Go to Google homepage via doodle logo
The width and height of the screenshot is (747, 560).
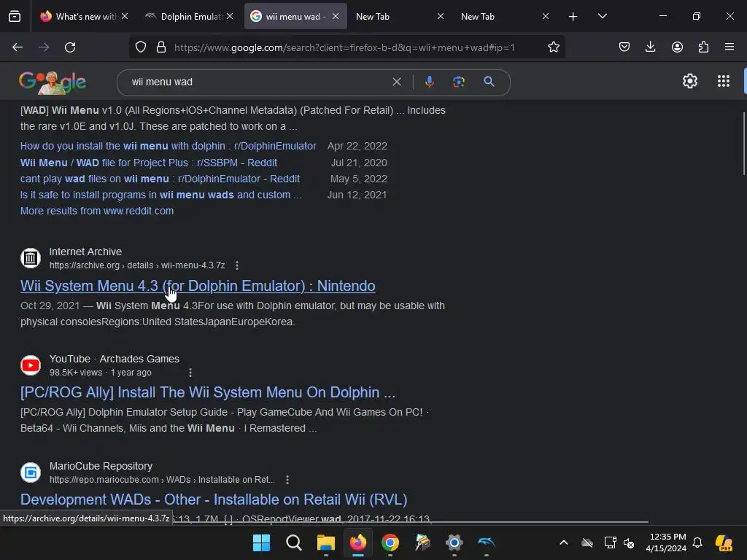[53, 82]
